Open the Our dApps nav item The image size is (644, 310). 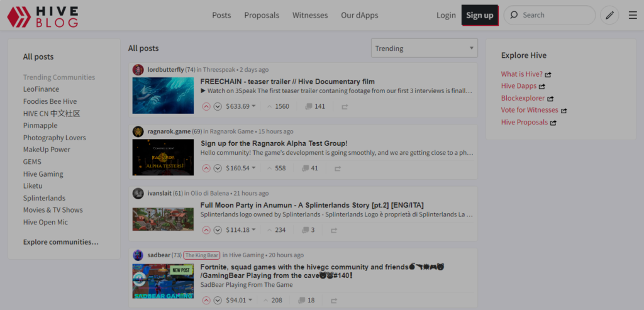[x=359, y=15]
